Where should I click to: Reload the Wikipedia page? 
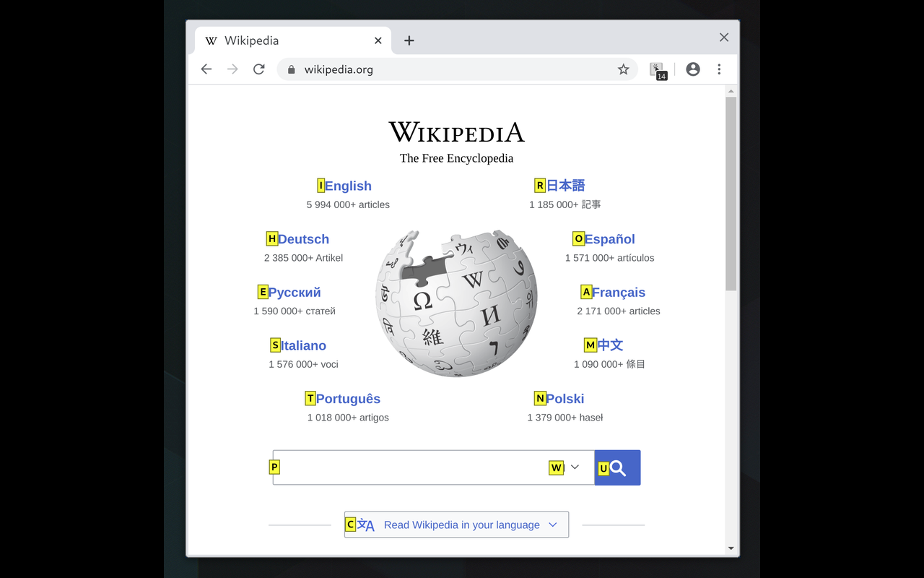[258, 69]
